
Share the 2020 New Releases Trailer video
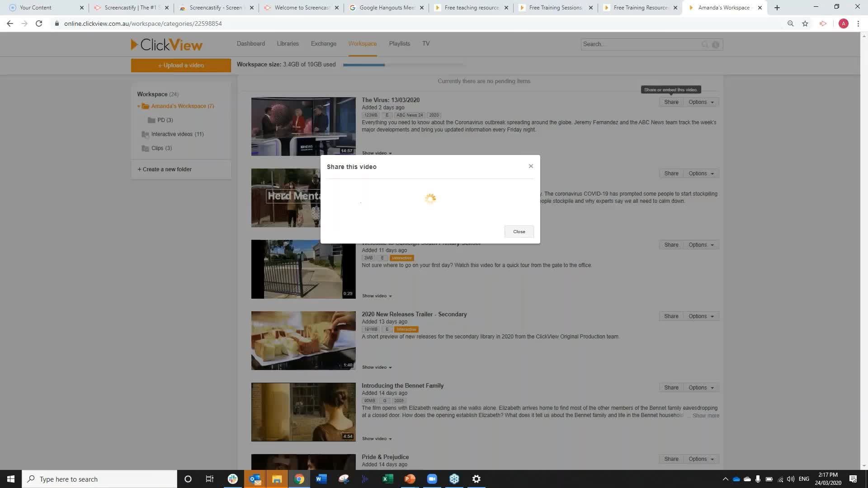[x=671, y=316]
